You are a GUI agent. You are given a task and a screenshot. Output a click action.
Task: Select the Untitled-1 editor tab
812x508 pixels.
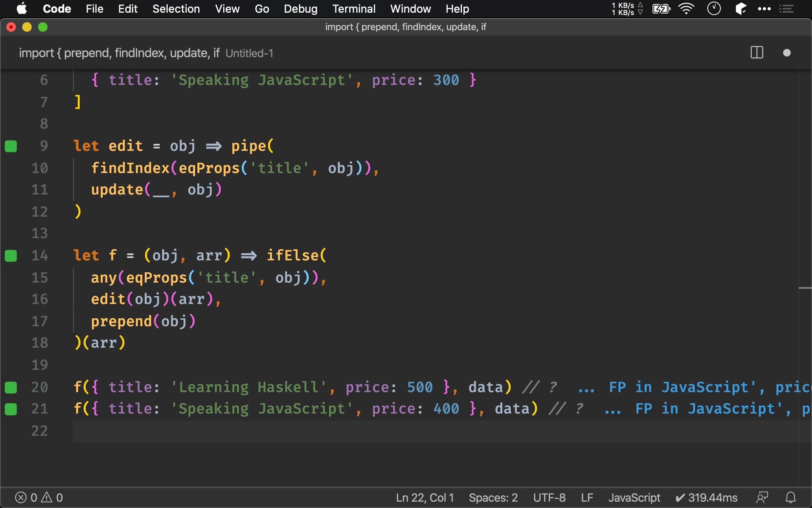coord(146,53)
